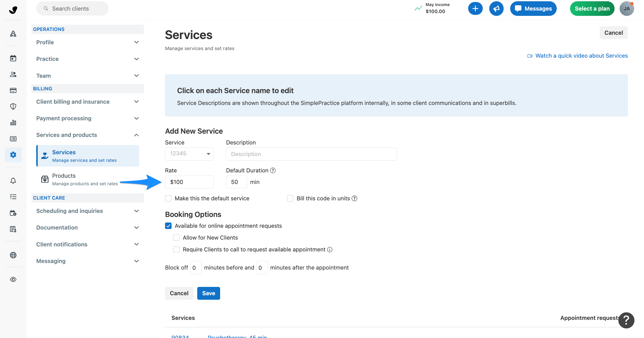644x338 pixels.
Task: Click the megaphone announcements icon
Action: (x=496, y=9)
